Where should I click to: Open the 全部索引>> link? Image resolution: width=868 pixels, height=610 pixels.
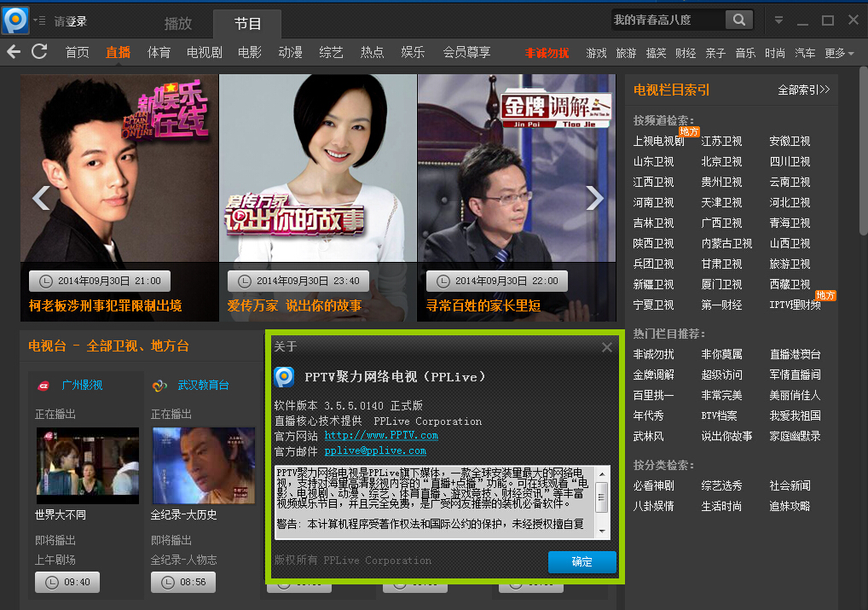(803, 90)
